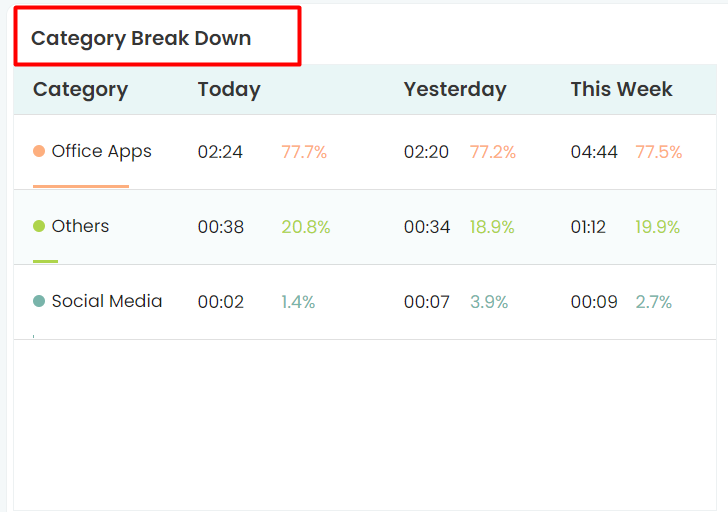The height and width of the screenshot is (512, 728).
Task: Click Office Apps this week percentage 77.5%
Action: [x=658, y=152]
